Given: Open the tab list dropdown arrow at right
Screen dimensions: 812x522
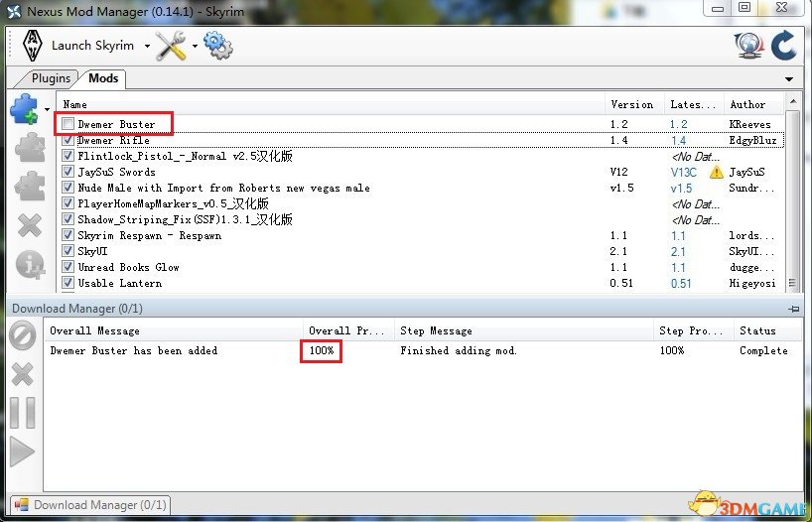Looking at the screenshot, I should (x=789, y=79).
